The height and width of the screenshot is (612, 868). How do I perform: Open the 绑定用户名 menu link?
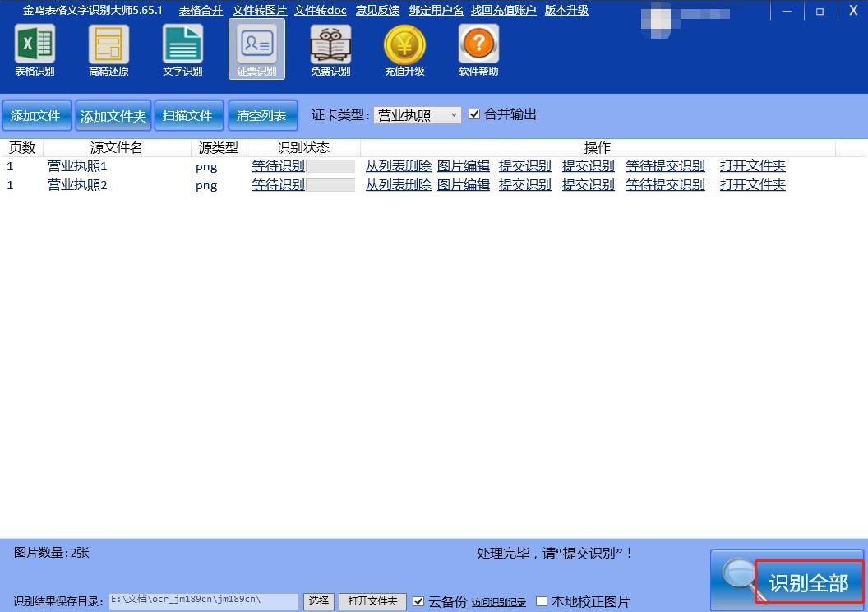436,10
